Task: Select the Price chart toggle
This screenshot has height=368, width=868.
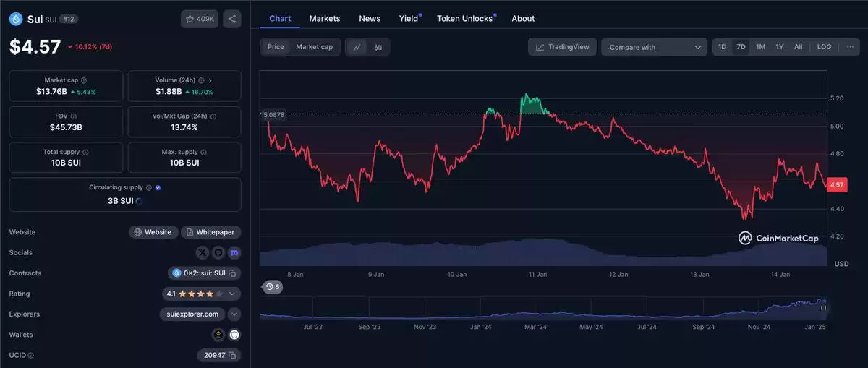Action: [x=276, y=47]
